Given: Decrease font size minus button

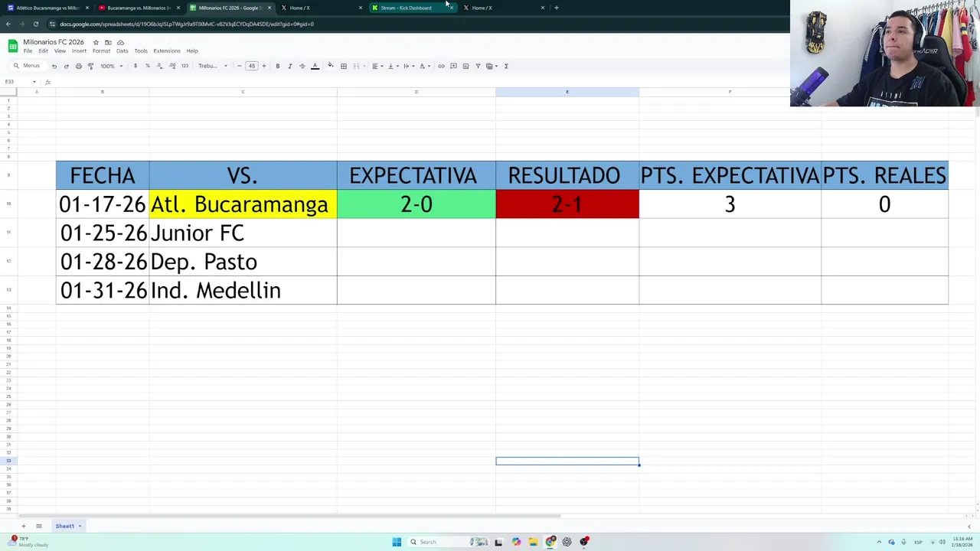Looking at the screenshot, I should click(239, 66).
